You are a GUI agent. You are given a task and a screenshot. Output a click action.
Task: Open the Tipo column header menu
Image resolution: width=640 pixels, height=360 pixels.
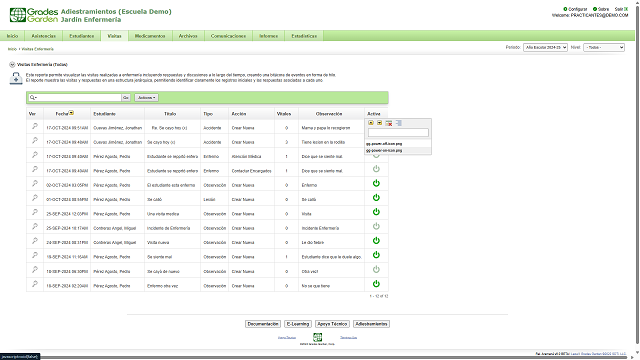pos(208,114)
